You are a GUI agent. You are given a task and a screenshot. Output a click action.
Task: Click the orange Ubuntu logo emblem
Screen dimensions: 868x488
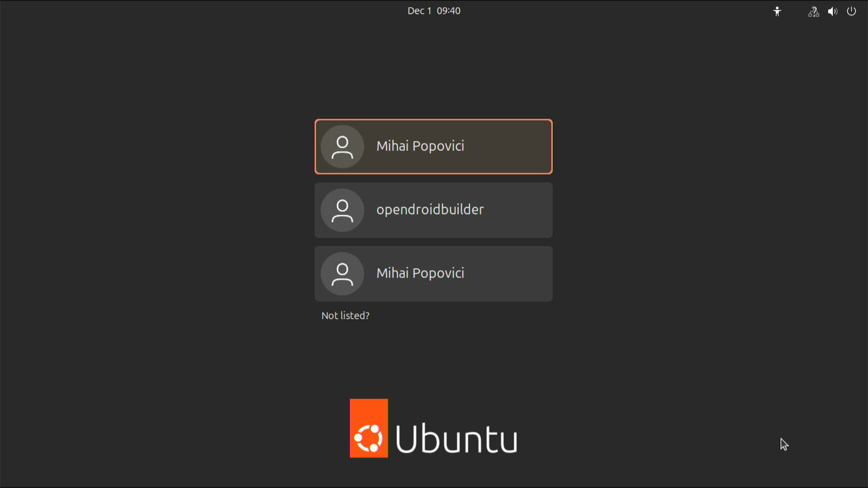tap(368, 428)
